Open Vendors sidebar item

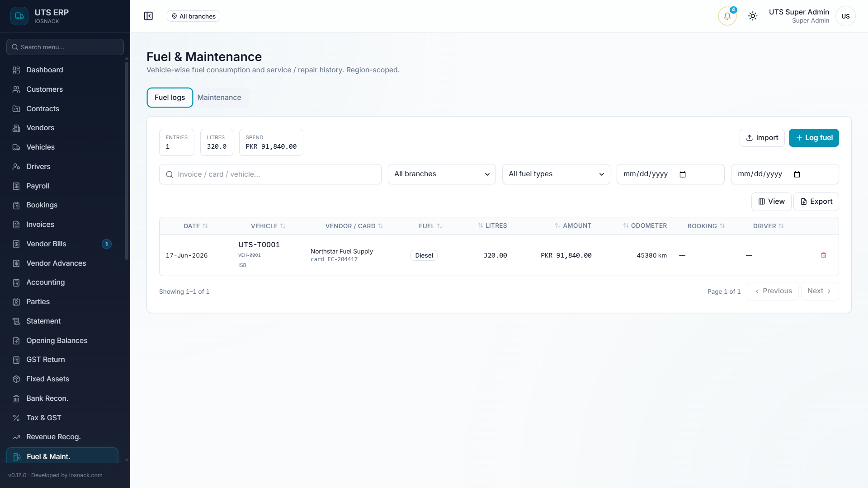pos(62,128)
